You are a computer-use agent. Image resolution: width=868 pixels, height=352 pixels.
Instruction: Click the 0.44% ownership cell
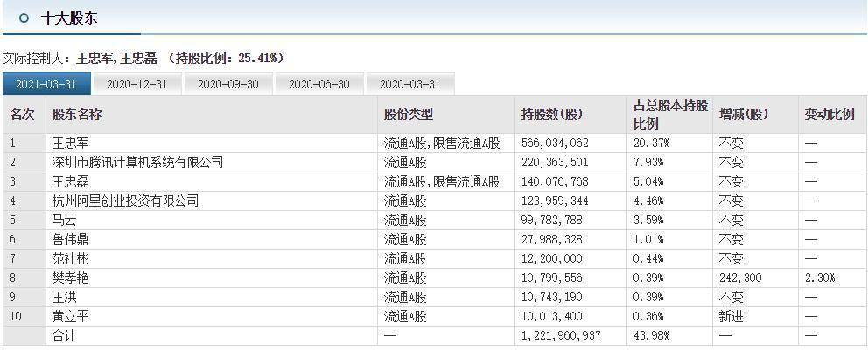[648, 259]
